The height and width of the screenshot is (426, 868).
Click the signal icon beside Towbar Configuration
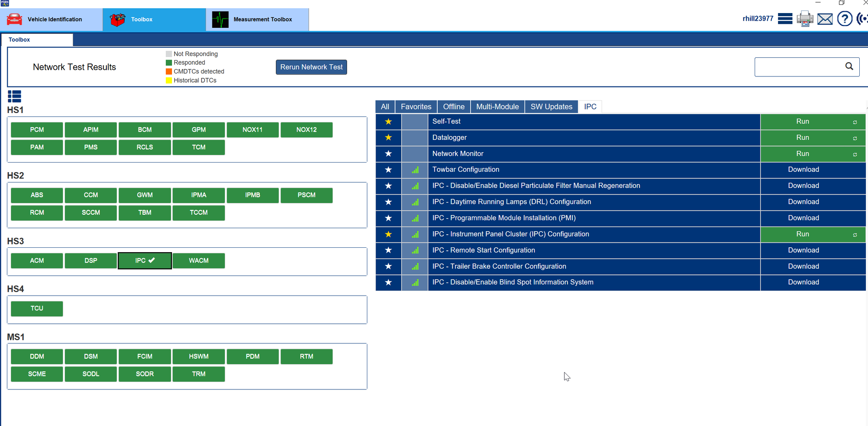click(415, 170)
